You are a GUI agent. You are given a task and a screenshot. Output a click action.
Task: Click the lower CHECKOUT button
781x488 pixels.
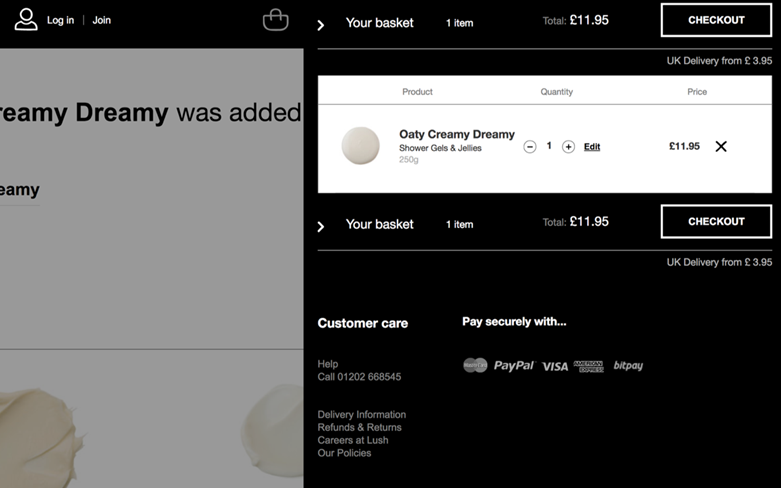(x=716, y=222)
